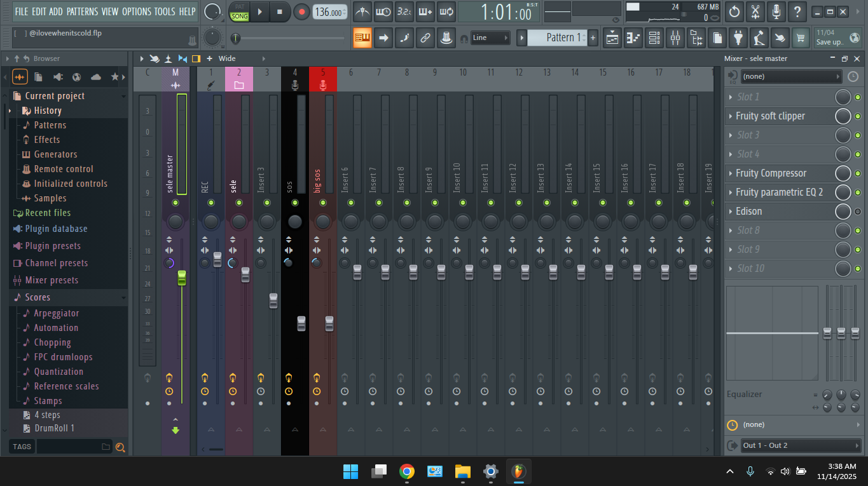Switch between PAT and SONG mode

click(240, 11)
